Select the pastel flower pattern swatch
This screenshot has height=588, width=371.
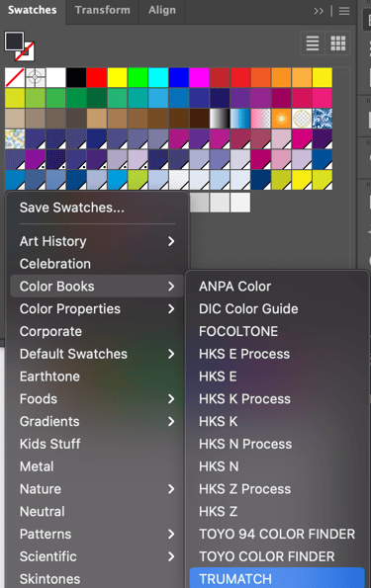(x=15, y=138)
